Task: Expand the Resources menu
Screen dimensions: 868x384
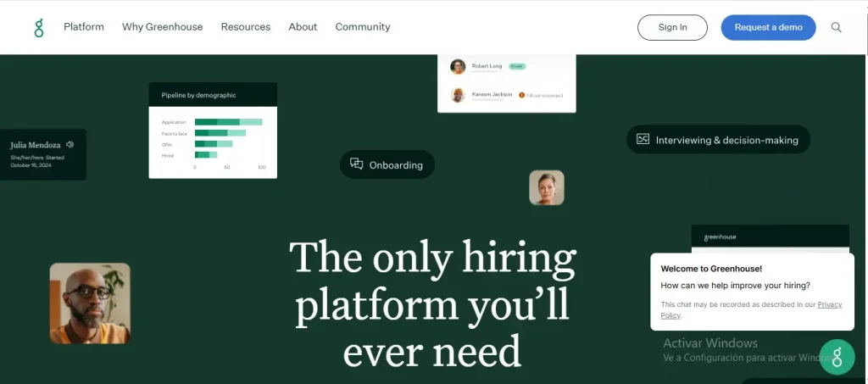Action: [x=246, y=26]
